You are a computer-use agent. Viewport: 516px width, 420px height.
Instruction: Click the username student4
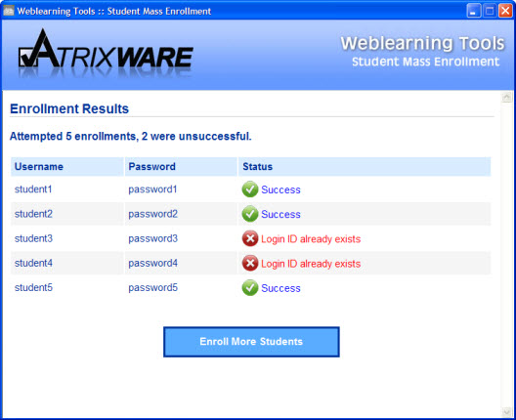(33, 263)
